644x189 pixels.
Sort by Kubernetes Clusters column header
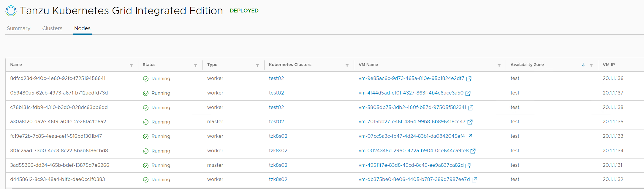290,65
